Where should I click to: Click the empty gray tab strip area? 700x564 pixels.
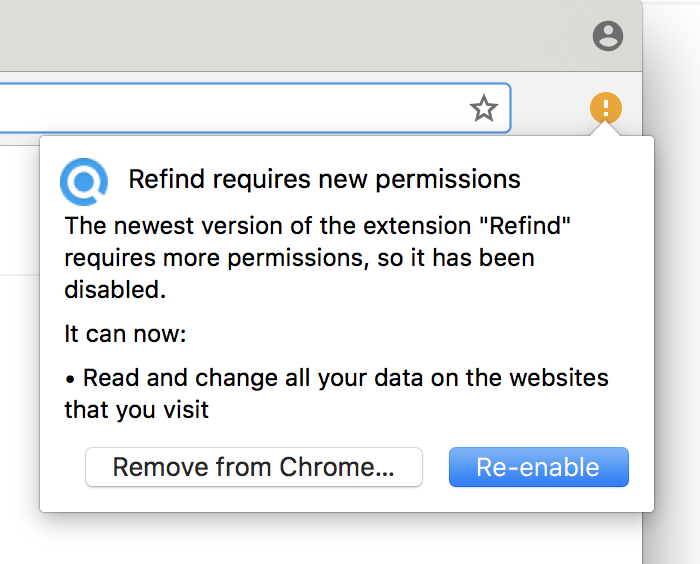click(300, 36)
